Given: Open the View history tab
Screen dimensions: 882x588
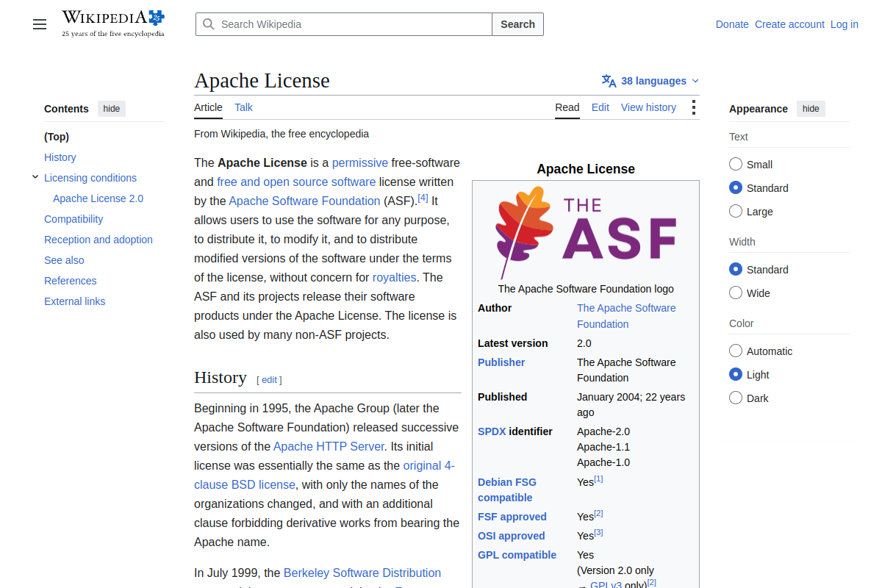Looking at the screenshot, I should [x=648, y=107].
